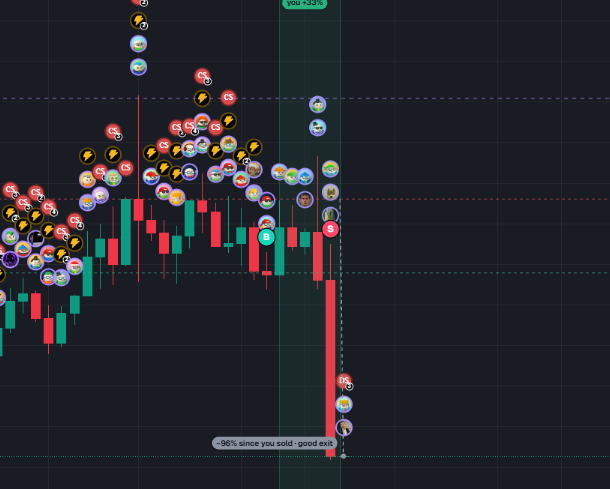Select the Santa-hat avatar in the left cluster

pyautogui.click(x=75, y=266)
